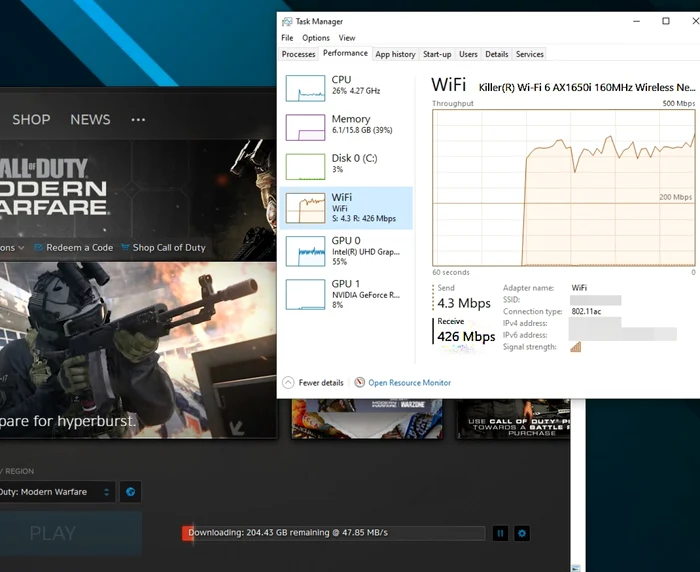Switch to the Users tab

click(468, 54)
